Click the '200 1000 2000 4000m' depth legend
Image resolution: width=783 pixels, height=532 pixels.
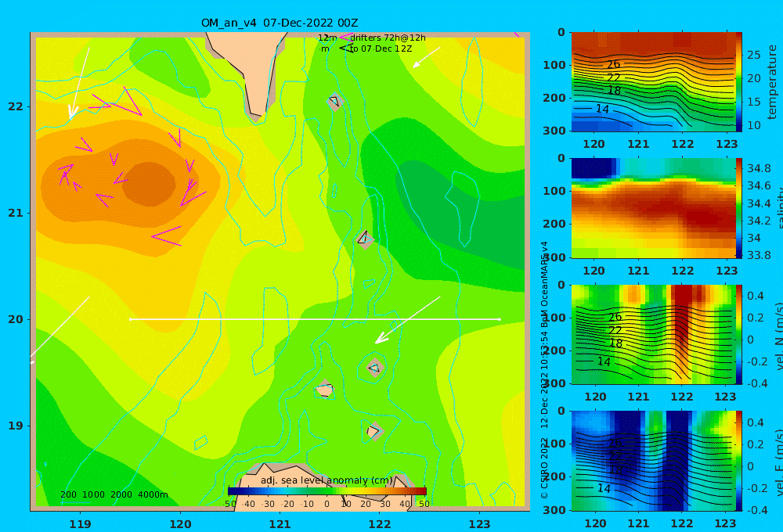click(x=114, y=494)
